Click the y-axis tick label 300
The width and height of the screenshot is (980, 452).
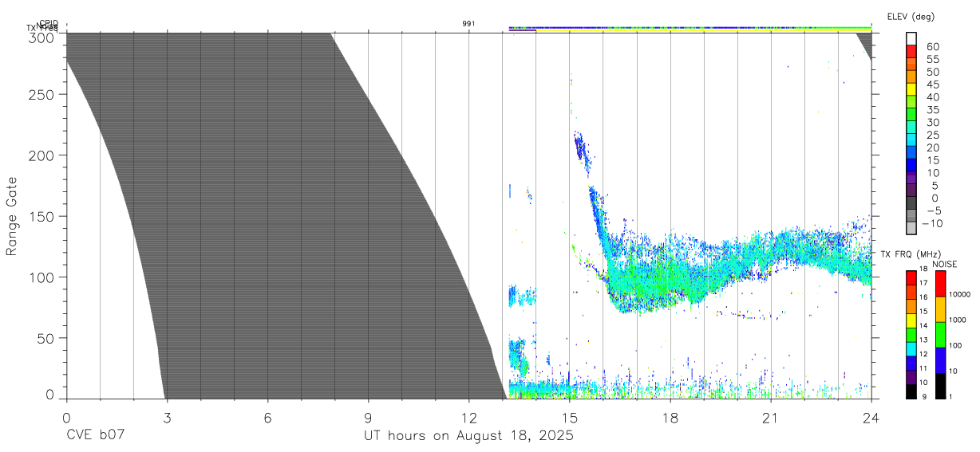pyautogui.click(x=42, y=37)
